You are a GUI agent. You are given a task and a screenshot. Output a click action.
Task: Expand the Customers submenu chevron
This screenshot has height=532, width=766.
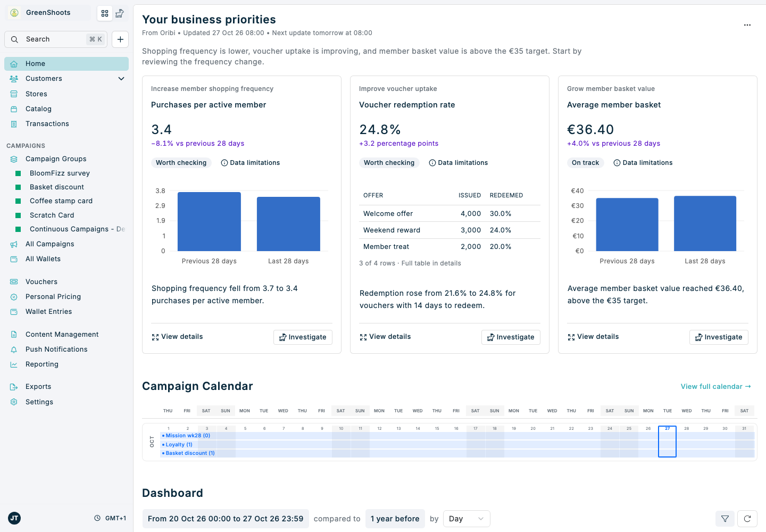click(121, 79)
